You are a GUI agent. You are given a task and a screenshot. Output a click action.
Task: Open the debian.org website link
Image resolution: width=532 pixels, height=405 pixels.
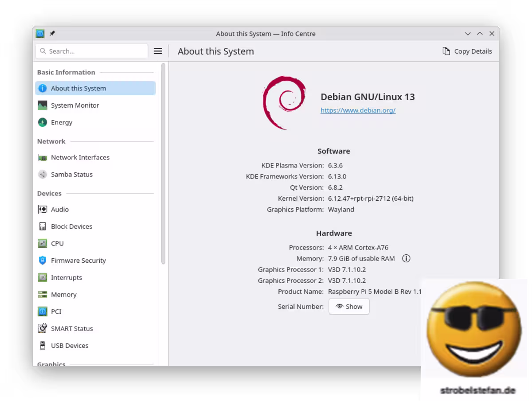point(358,110)
